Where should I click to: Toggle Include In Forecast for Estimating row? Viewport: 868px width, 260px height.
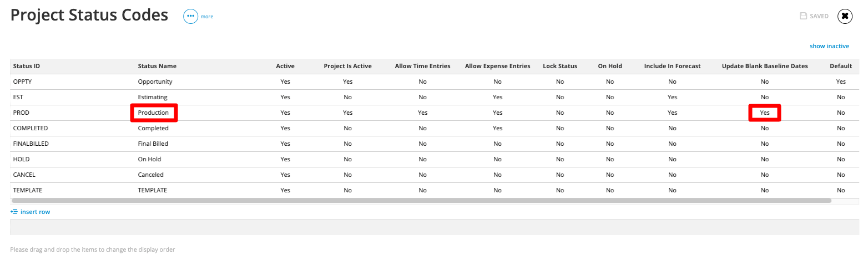coord(672,97)
